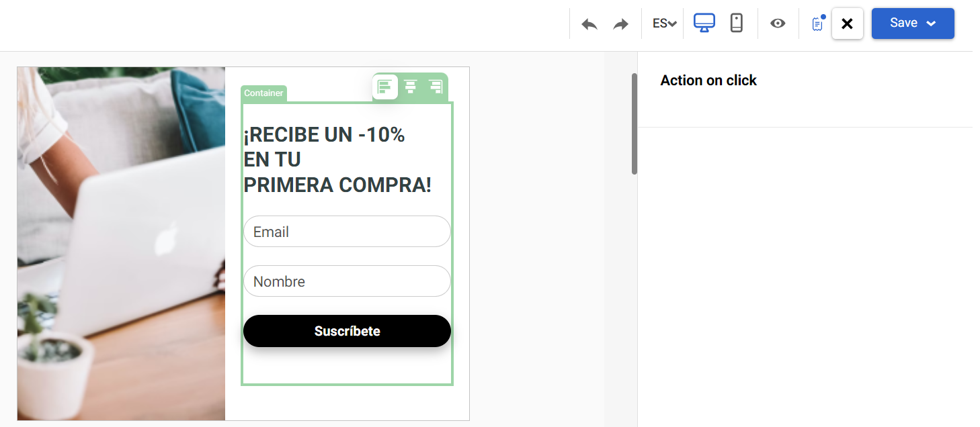
Task: Align container content to the left
Action: pos(385,87)
